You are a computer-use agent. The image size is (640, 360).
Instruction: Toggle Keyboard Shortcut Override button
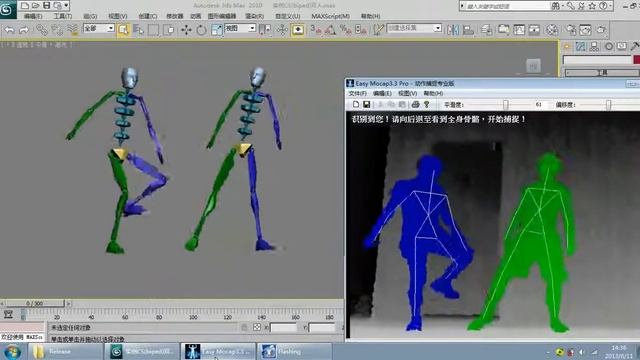pyautogui.click(x=298, y=30)
